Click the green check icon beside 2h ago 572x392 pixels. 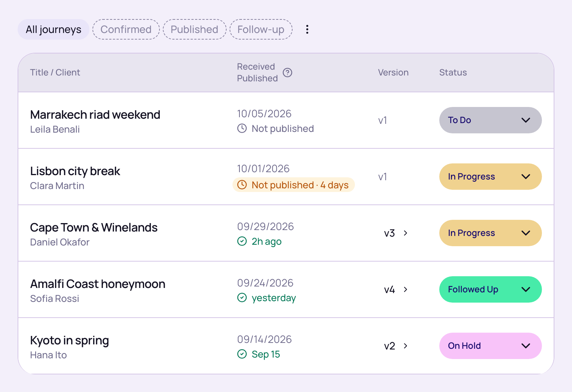point(242,241)
